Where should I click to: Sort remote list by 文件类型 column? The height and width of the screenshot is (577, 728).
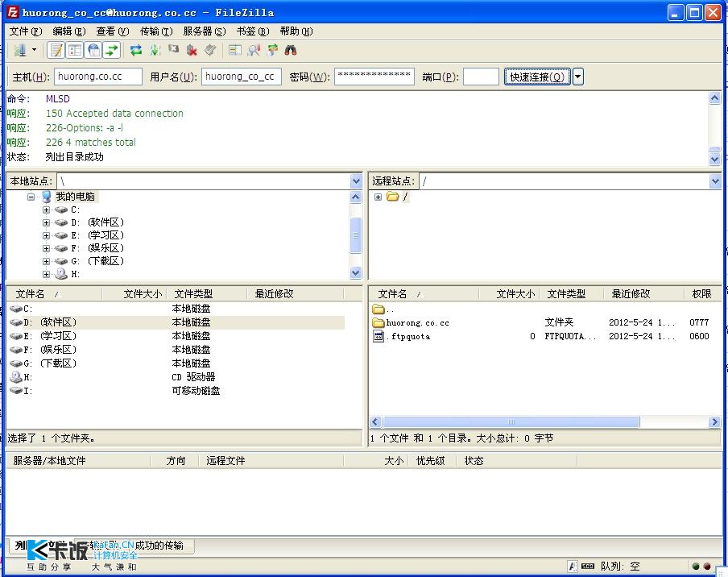(572, 294)
